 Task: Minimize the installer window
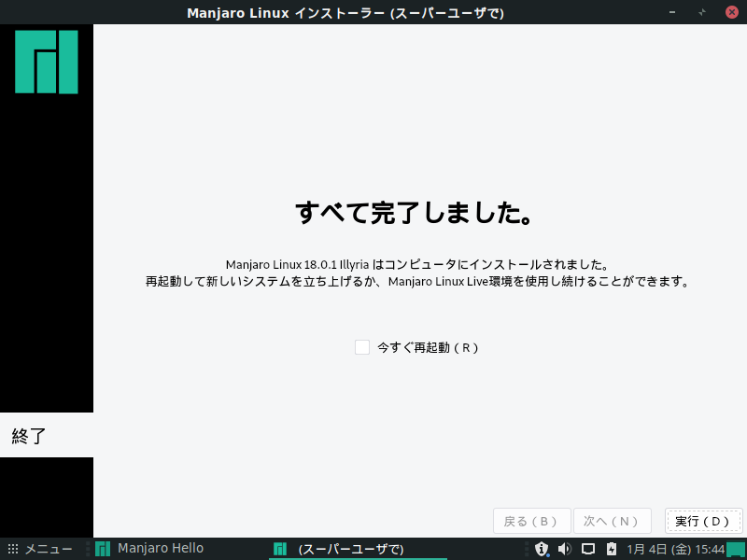pos(672,12)
